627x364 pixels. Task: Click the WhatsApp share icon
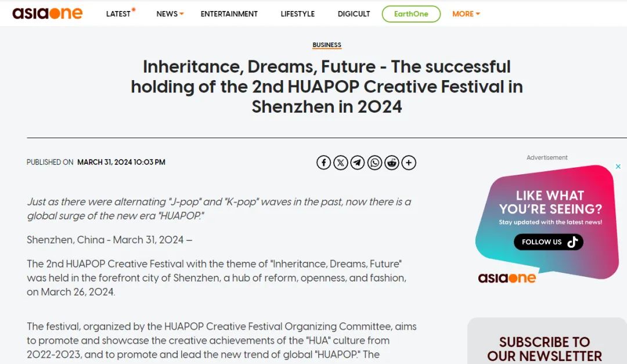coord(374,163)
